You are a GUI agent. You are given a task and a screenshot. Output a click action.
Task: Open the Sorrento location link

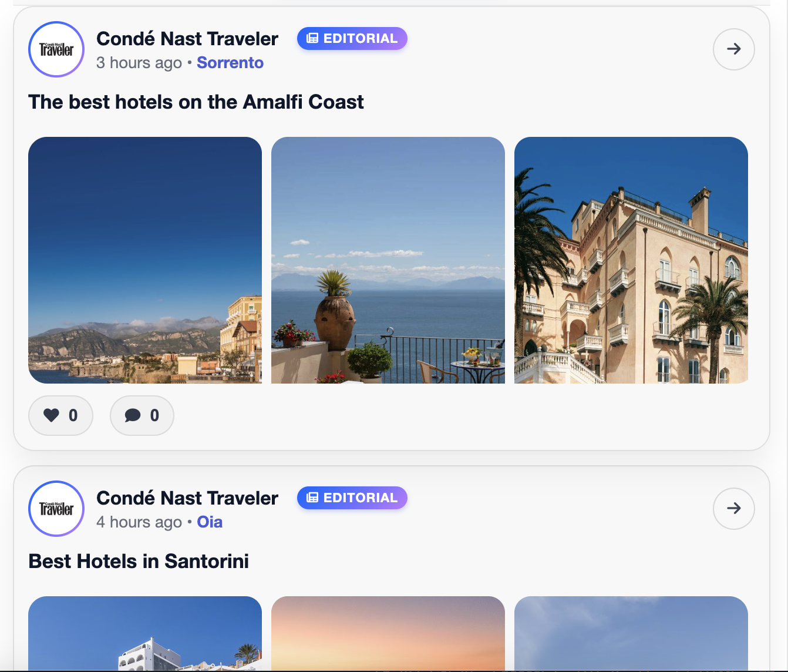[x=230, y=62]
